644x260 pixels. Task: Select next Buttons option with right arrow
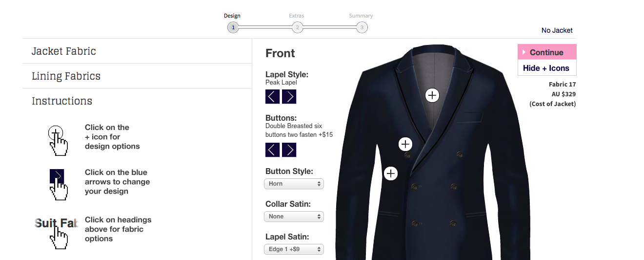click(289, 150)
